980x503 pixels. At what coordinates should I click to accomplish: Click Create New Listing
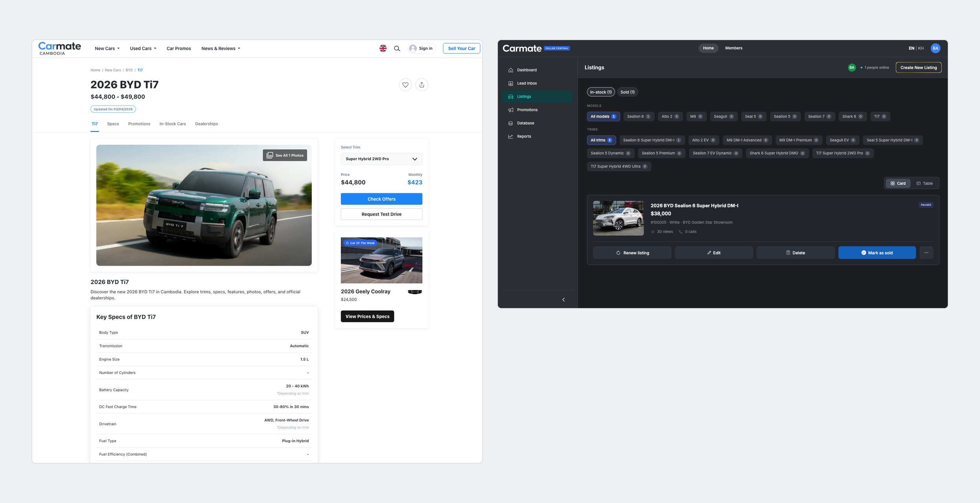click(918, 68)
